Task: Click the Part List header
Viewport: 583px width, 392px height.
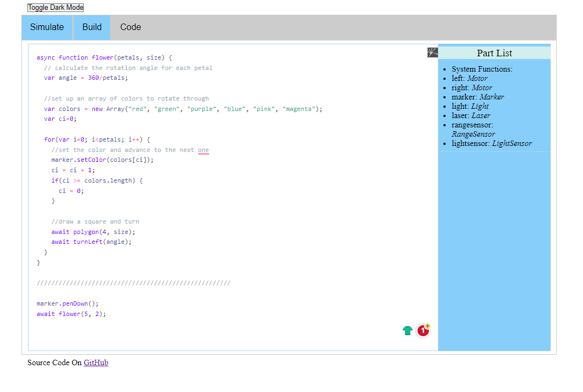Action: (x=494, y=53)
